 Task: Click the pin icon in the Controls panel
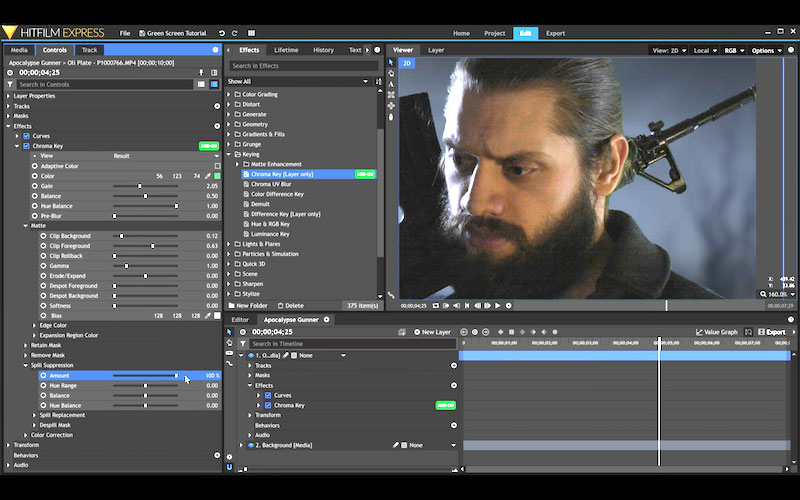(202, 73)
